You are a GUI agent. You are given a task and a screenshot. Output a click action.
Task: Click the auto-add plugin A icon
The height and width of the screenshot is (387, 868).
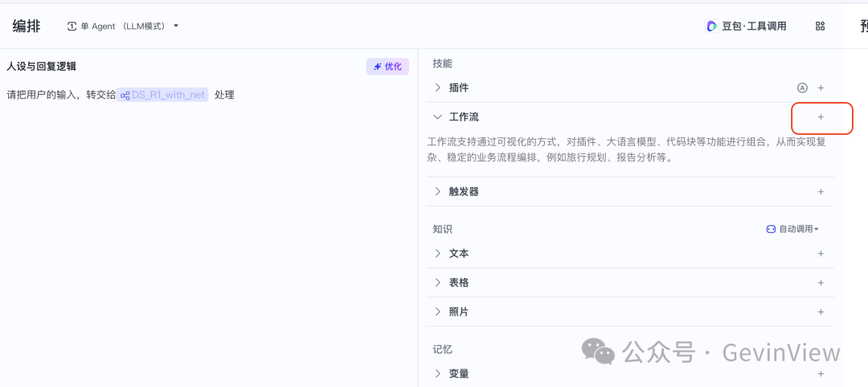tap(802, 88)
